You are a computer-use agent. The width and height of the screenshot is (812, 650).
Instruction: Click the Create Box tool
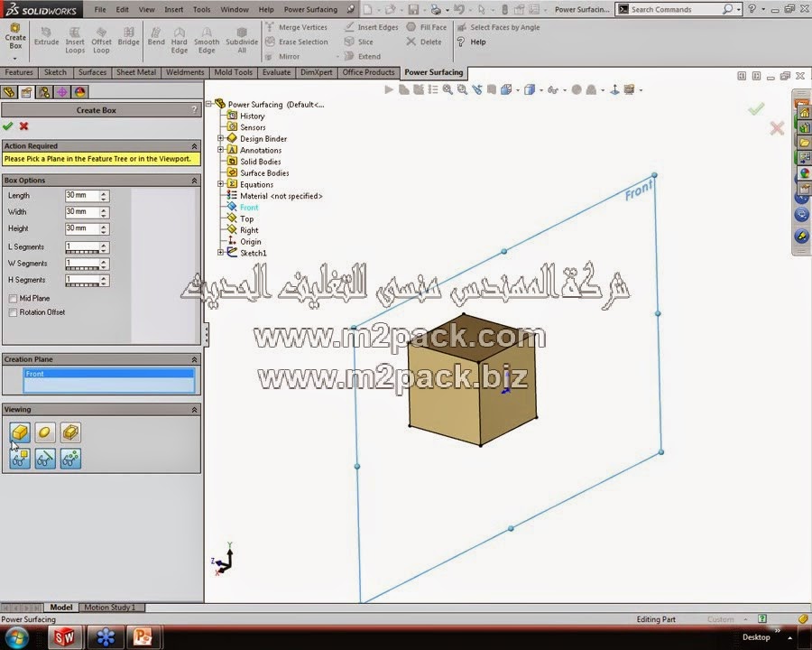pyautogui.click(x=15, y=37)
